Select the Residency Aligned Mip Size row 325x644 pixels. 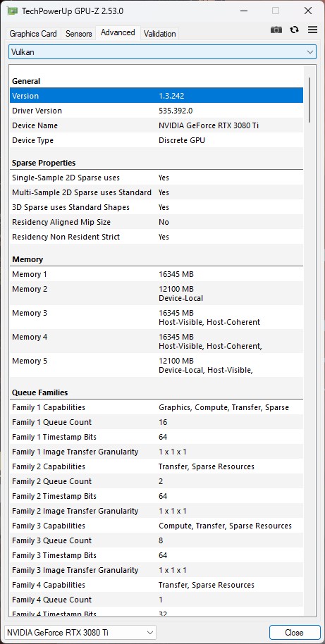coord(157,222)
